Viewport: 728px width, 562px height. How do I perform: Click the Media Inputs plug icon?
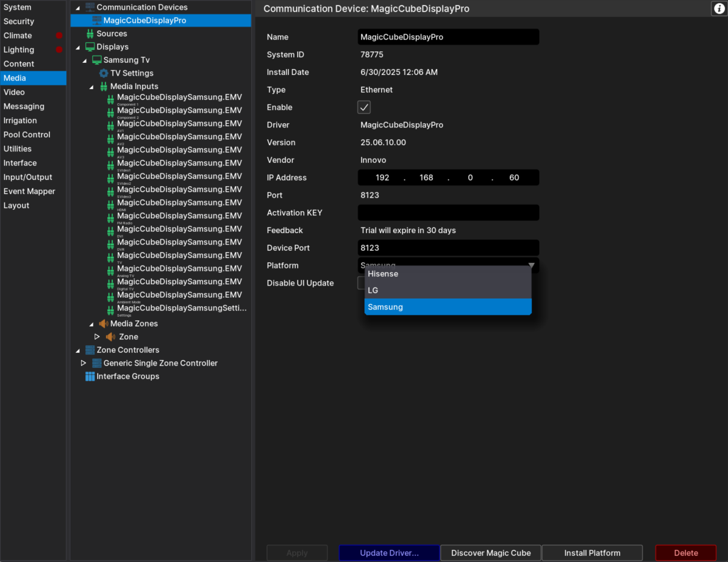pyautogui.click(x=104, y=87)
